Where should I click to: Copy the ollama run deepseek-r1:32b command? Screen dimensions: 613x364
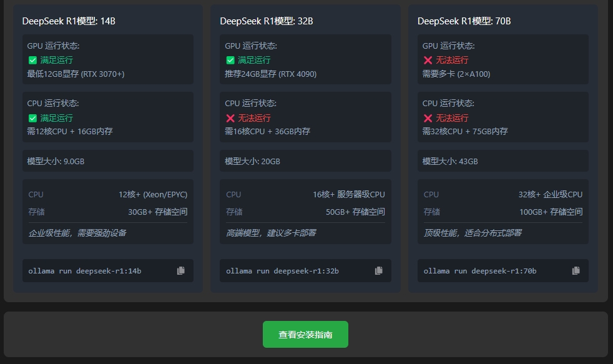click(378, 270)
